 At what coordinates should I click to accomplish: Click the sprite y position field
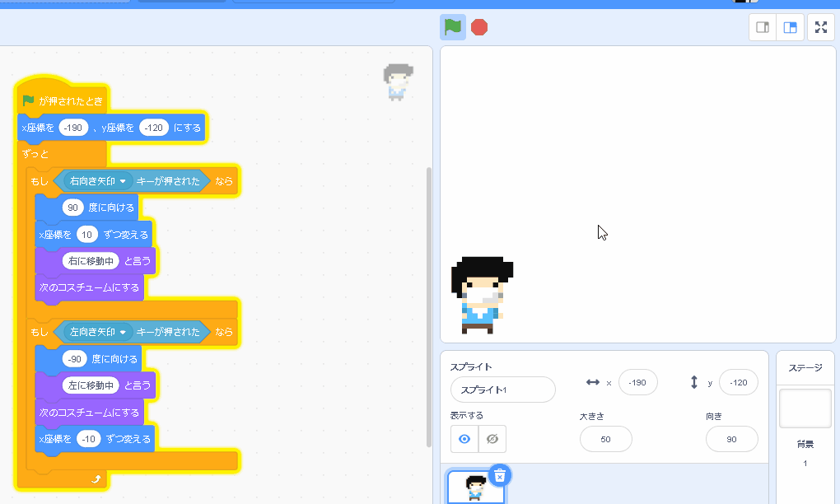click(x=738, y=382)
